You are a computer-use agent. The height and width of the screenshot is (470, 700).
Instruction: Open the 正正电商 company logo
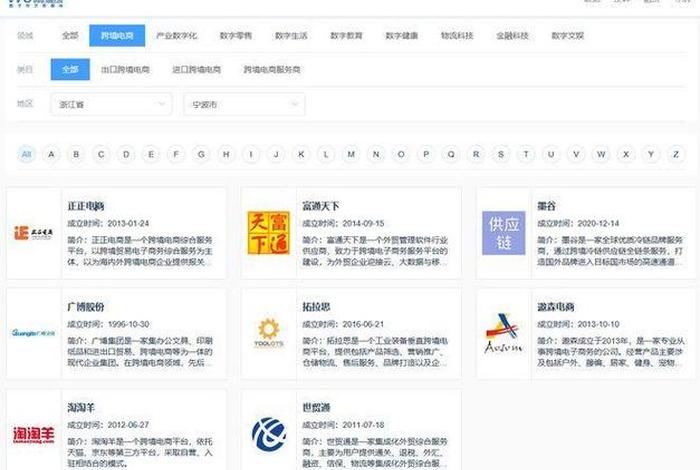pyautogui.click(x=33, y=233)
